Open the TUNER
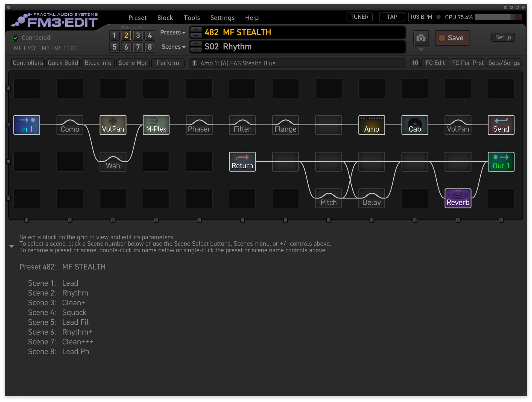 (359, 17)
